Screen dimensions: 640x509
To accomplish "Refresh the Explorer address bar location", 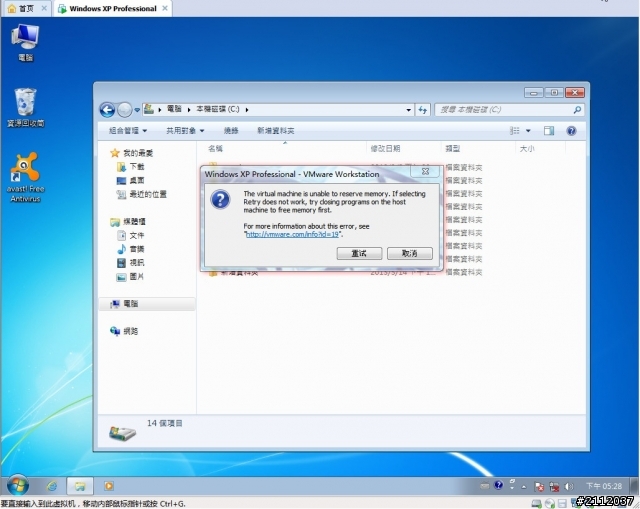I will (423, 109).
